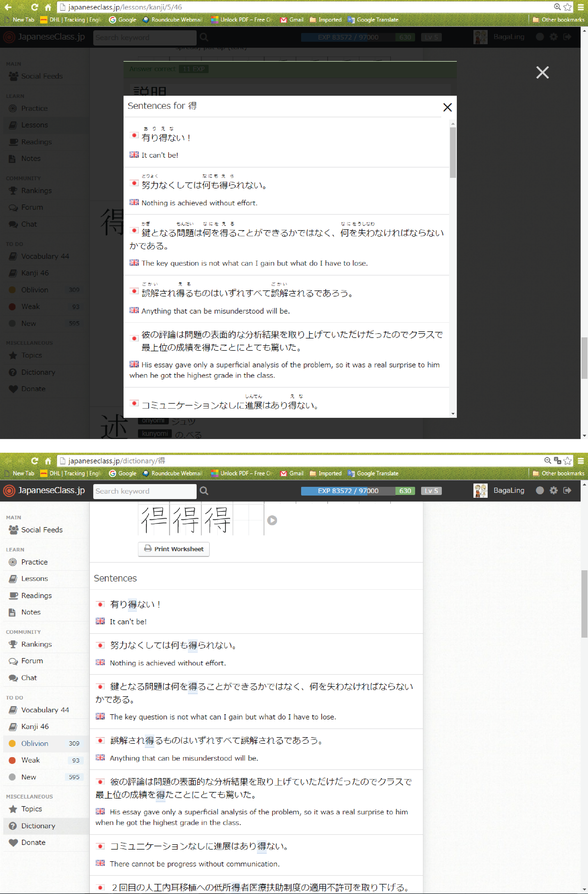Open Topics star item in lower sidebar

tap(31, 809)
